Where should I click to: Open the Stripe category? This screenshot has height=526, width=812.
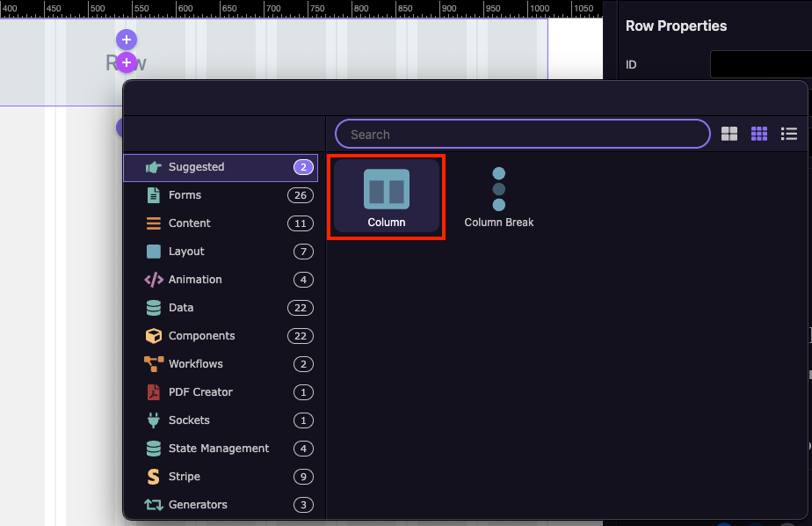click(220, 477)
